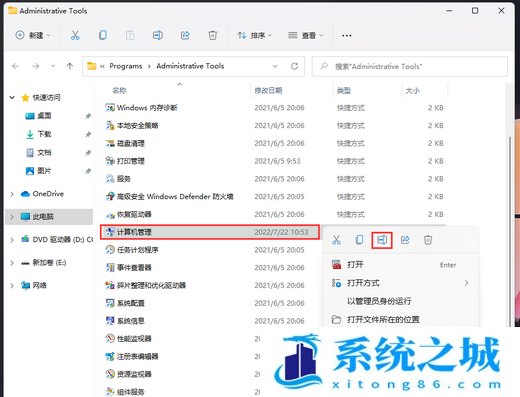Open the 查看 view dropdown
Image resolution: width=520 pixels, height=397 pixels.
pyautogui.click(x=305, y=35)
